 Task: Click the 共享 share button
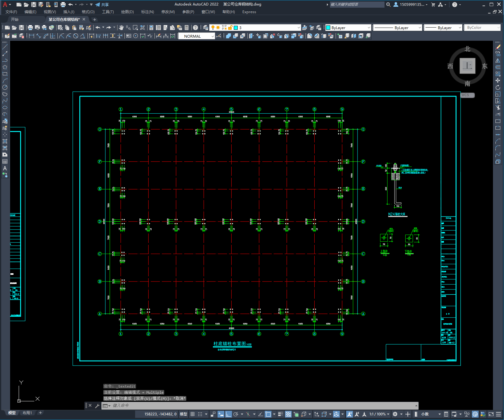click(x=102, y=5)
